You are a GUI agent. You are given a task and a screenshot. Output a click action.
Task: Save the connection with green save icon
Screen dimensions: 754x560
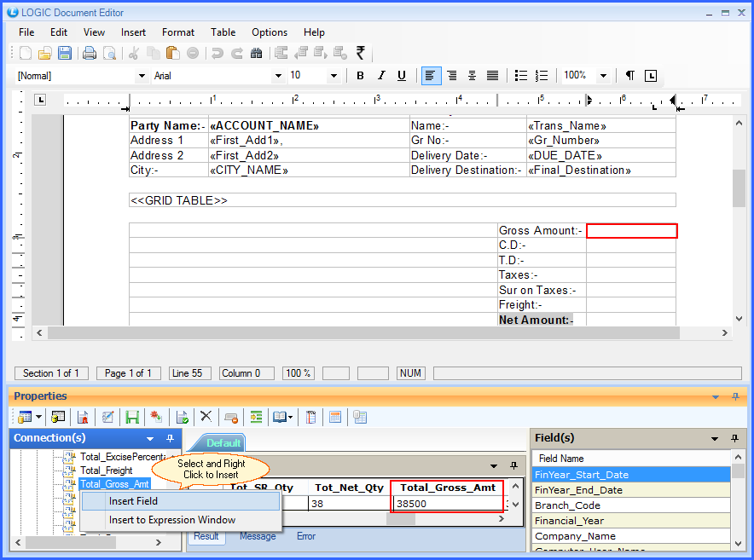coord(130,417)
